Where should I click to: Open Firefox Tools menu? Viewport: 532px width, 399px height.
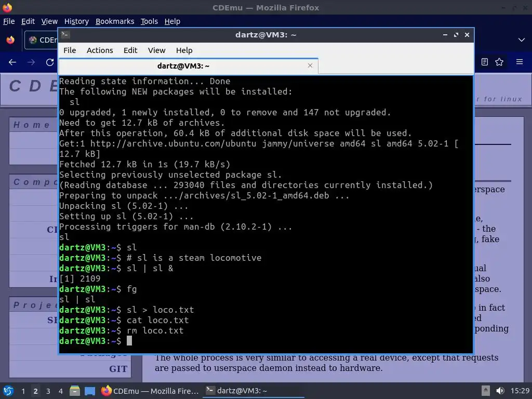tap(149, 21)
